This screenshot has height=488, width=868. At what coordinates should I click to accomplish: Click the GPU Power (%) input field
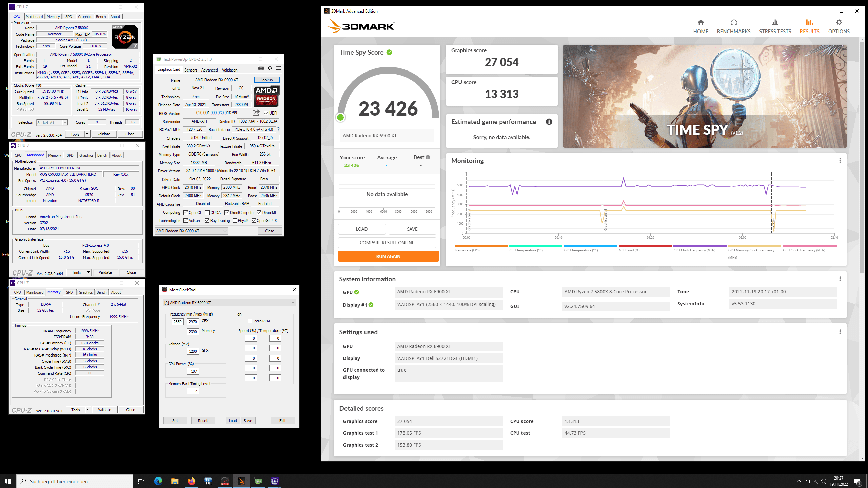point(193,371)
